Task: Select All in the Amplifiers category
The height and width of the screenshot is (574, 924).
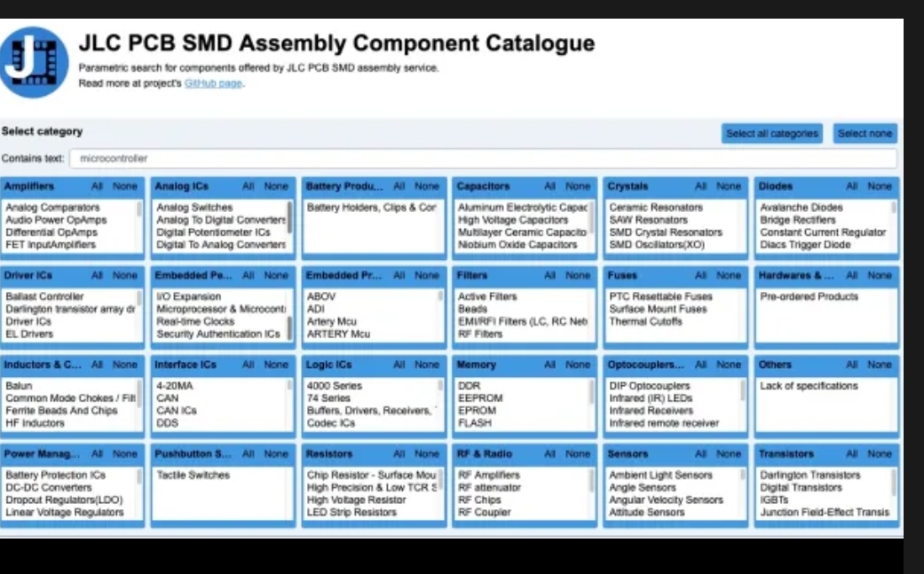Action: (x=97, y=186)
